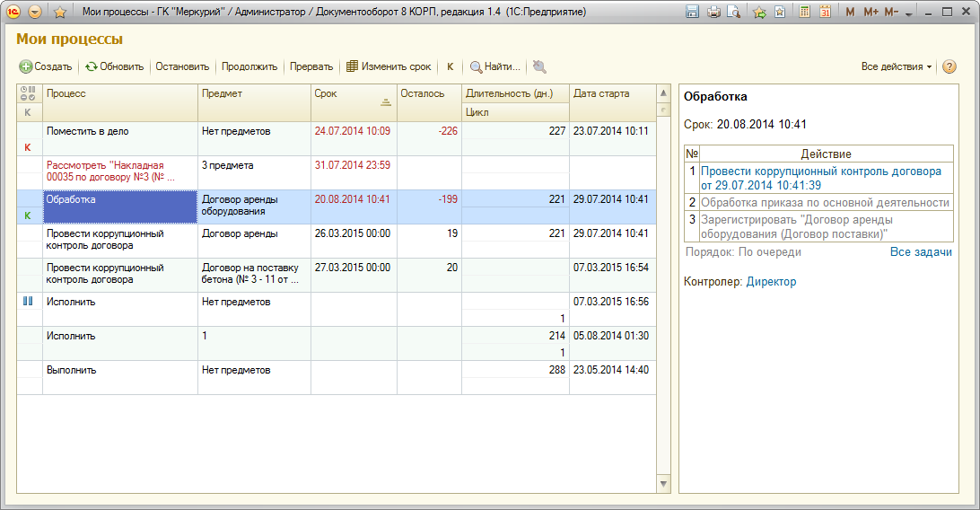Expand the small arrow after the M- button
Viewport: 980px width, 510px height.
pyautogui.click(x=909, y=13)
